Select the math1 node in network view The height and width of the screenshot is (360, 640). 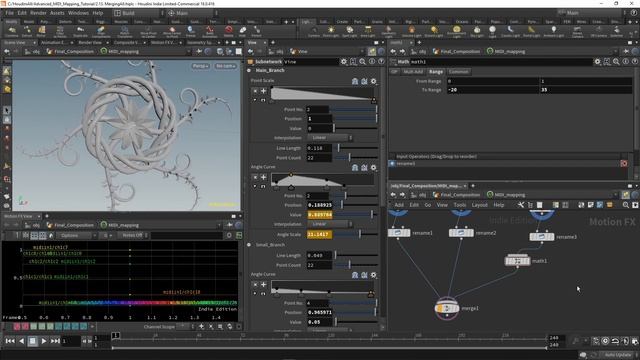point(518,260)
